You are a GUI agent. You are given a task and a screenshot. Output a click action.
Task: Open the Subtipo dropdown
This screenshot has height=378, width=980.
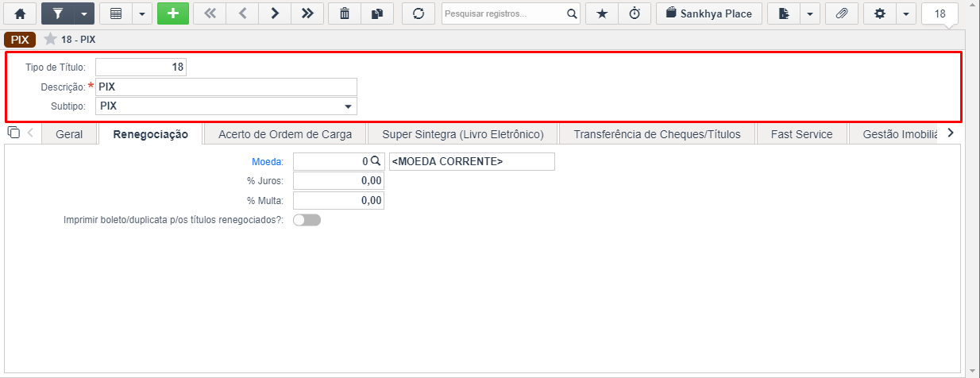tap(226, 106)
